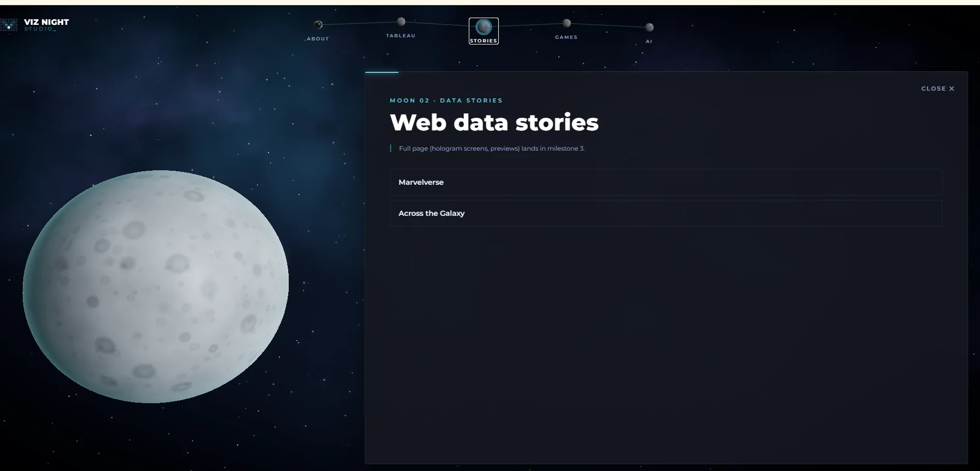Select the highlighted Stories moon icon
Viewport: 980px width, 471px height.
point(484,26)
